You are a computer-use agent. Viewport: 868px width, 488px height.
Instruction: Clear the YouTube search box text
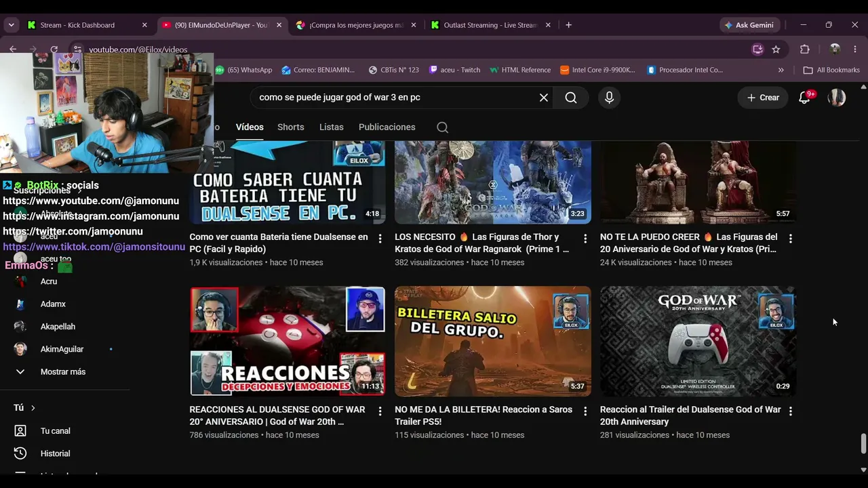pos(544,98)
